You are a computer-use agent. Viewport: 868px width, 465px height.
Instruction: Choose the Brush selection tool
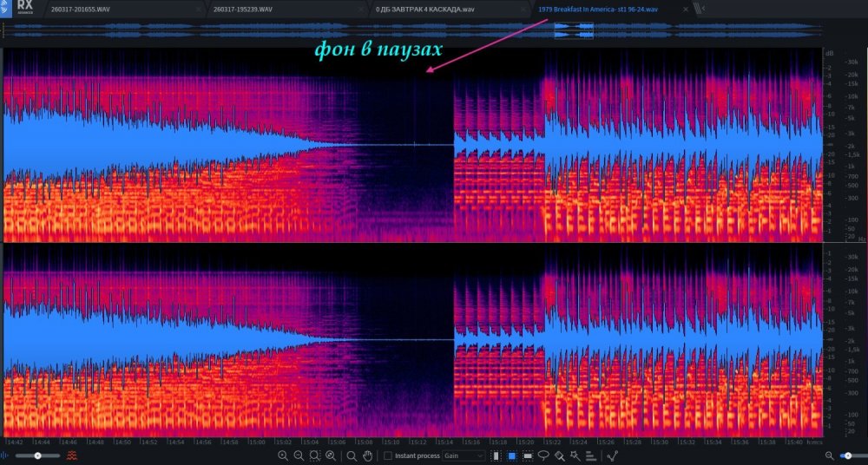(x=560, y=455)
